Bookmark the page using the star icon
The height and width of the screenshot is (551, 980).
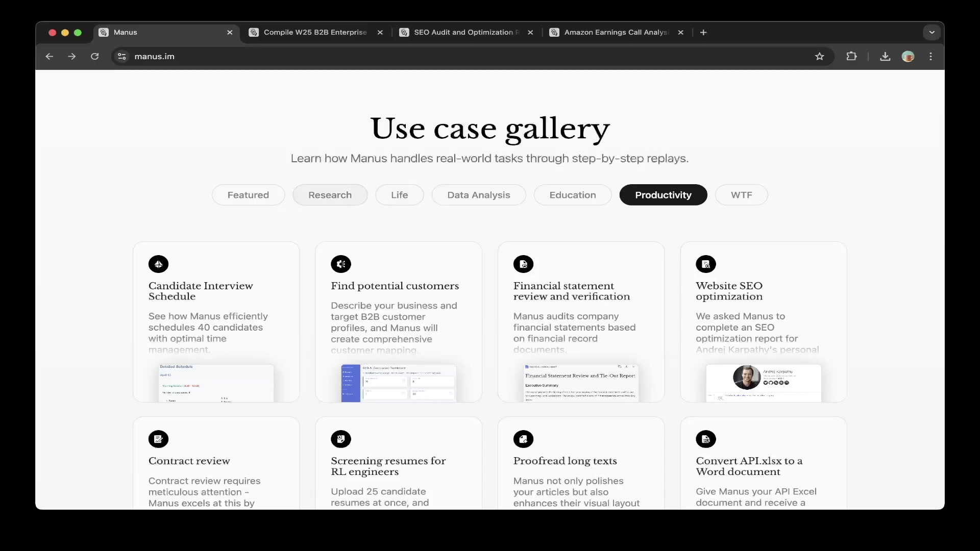pos(820,56)
